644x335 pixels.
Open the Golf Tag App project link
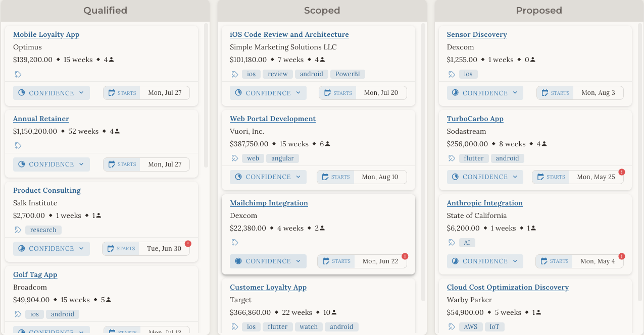point(35,274)
